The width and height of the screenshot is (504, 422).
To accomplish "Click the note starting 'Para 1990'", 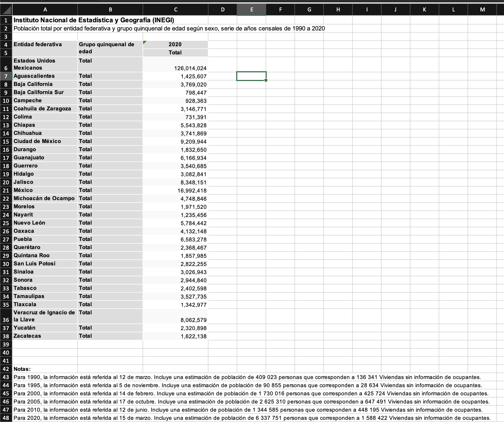I will [x=247, y=377].
